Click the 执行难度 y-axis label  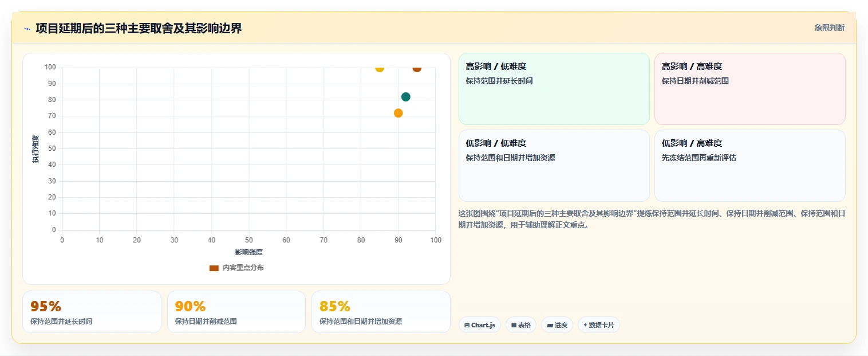[35, 149]
